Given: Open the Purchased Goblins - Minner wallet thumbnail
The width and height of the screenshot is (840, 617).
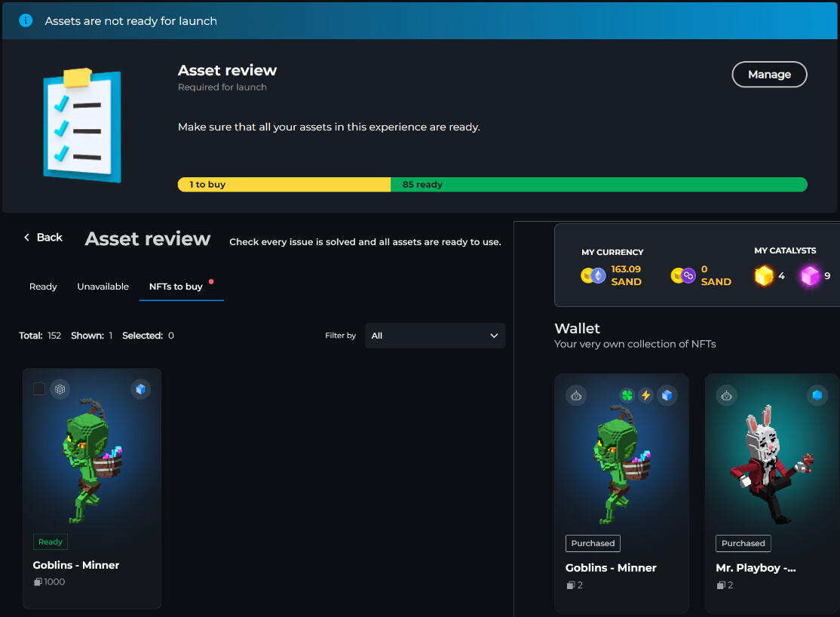Looking at the screenshot, I should tap(621, 464).
